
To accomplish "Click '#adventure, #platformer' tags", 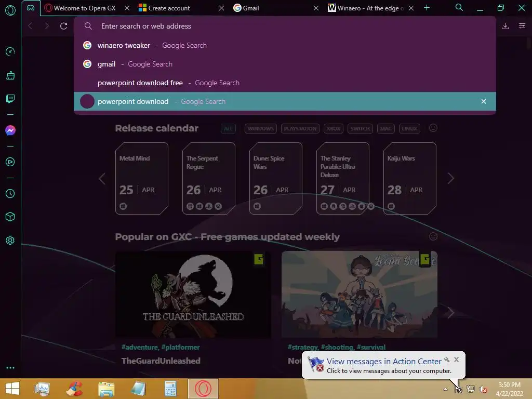I will click(x=161, y=347).
